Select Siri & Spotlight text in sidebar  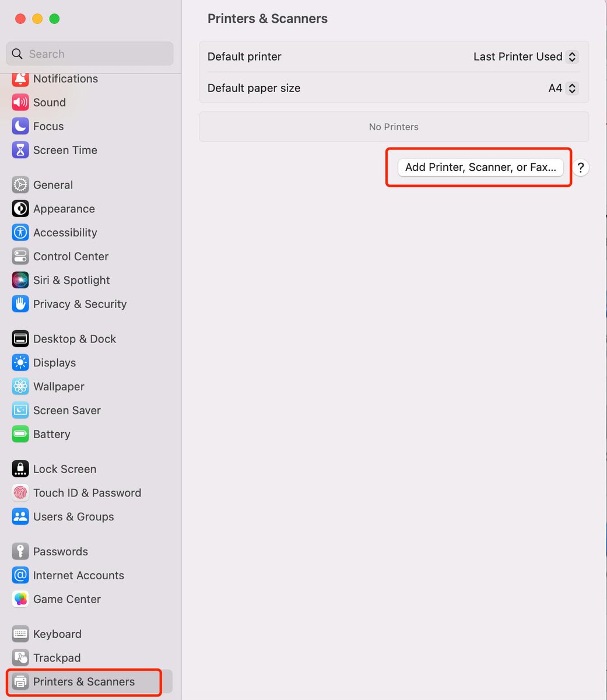click(x=72, y=281)
